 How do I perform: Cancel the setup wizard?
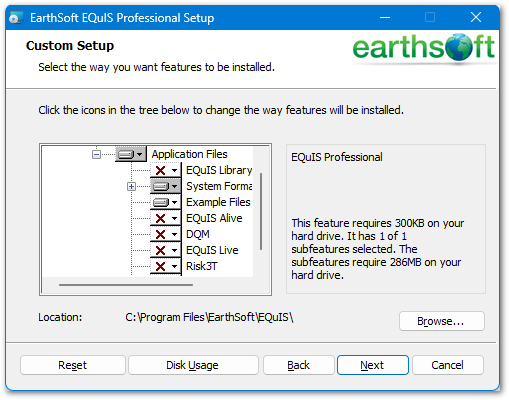448,365
